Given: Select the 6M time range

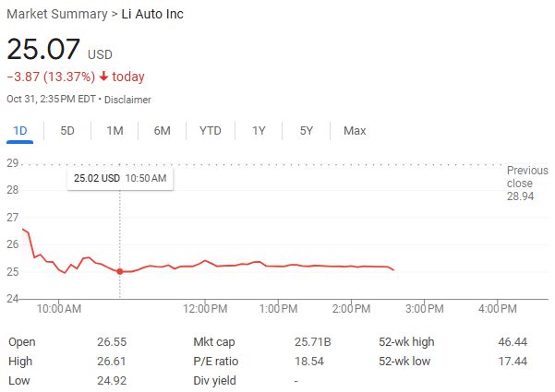Looking at the screenshot, I should point(163,131).
